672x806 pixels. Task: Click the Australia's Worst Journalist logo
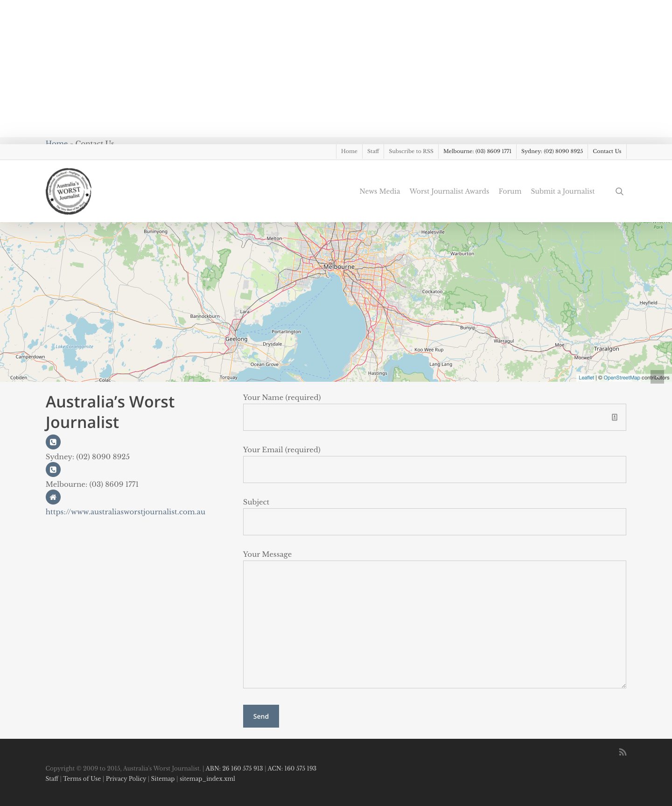69,191
